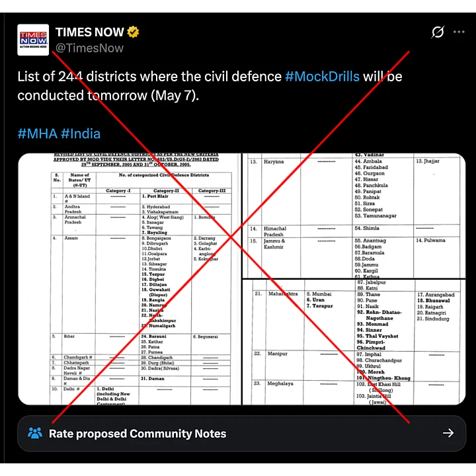This screenshot has height=476, width=476.
Task: Click the gold verified badge
Action: 134,32
